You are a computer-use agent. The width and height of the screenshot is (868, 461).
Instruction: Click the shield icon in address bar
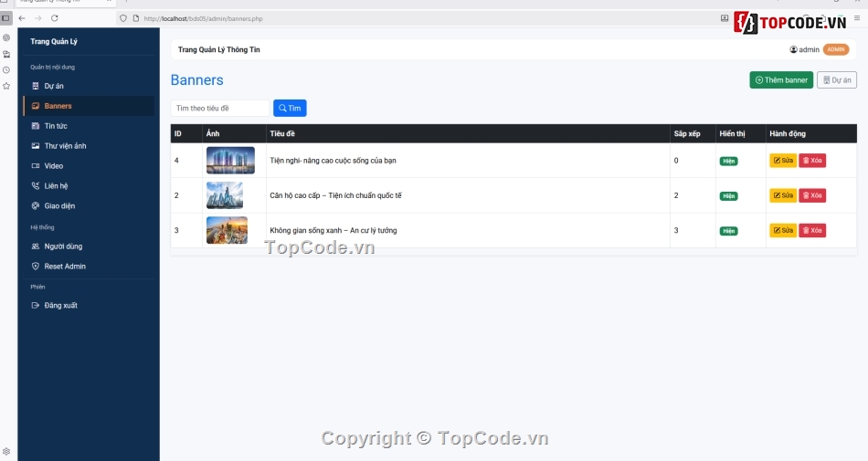123,18
